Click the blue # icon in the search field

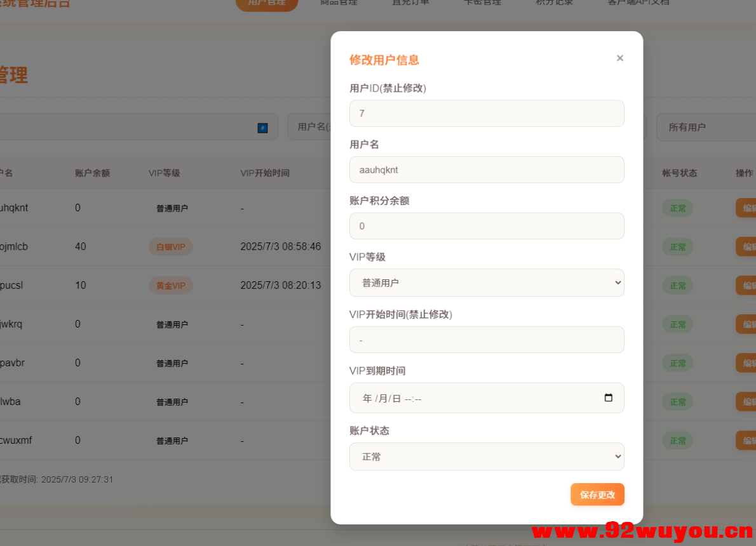coord(262,127)
